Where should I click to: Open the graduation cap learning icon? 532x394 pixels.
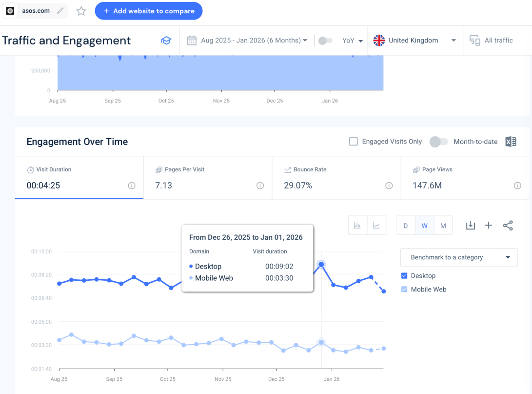tap(166, 41)
